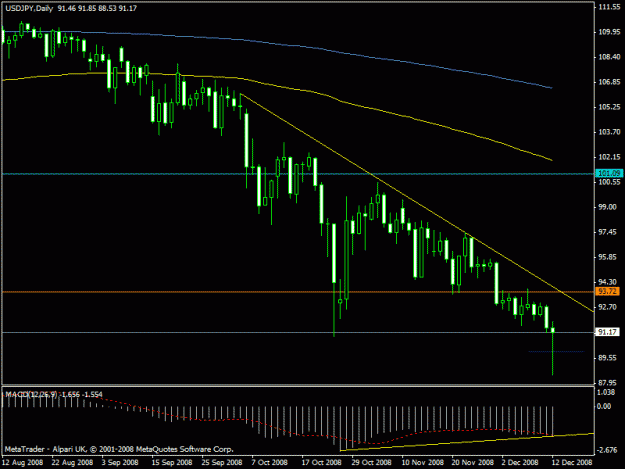The height and width of the screenshot is (469, 625).
Task: Click the MACD scale value 0.00
Action: coord(604,406)
